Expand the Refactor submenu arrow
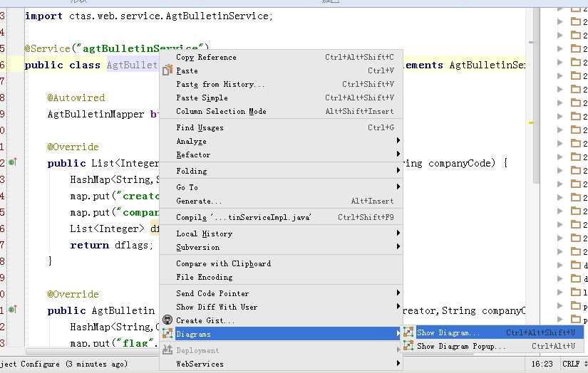 point(398,154)
